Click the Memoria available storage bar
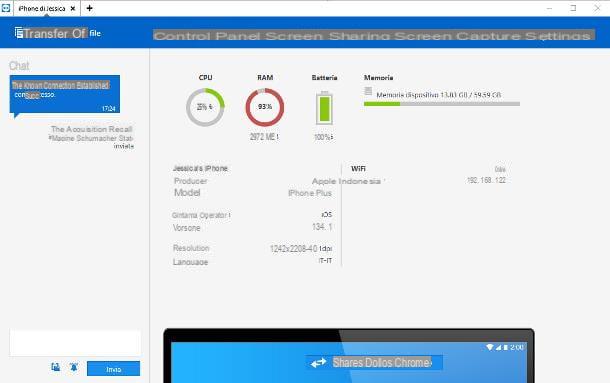The width and height of the screenshot is (610, 383). click(442, 104)
